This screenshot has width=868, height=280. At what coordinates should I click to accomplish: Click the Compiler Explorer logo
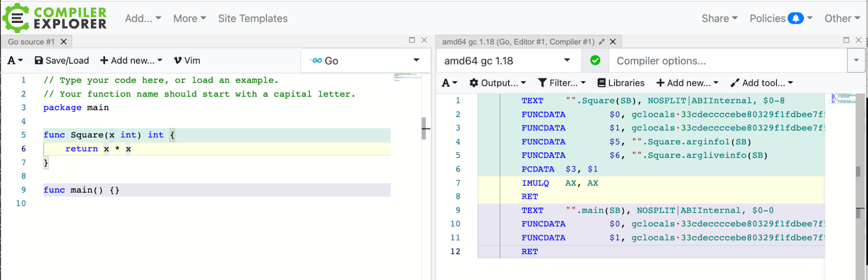tap(54, 18)
